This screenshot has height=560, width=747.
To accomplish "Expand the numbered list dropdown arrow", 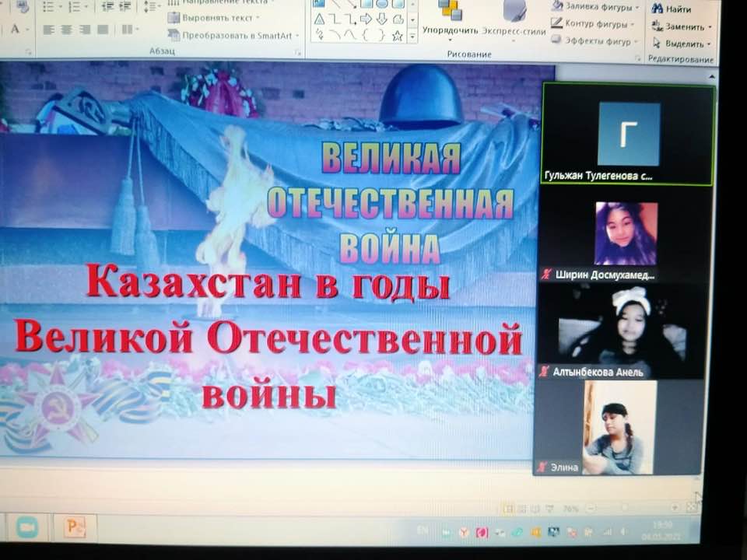I will click(86, 7).
